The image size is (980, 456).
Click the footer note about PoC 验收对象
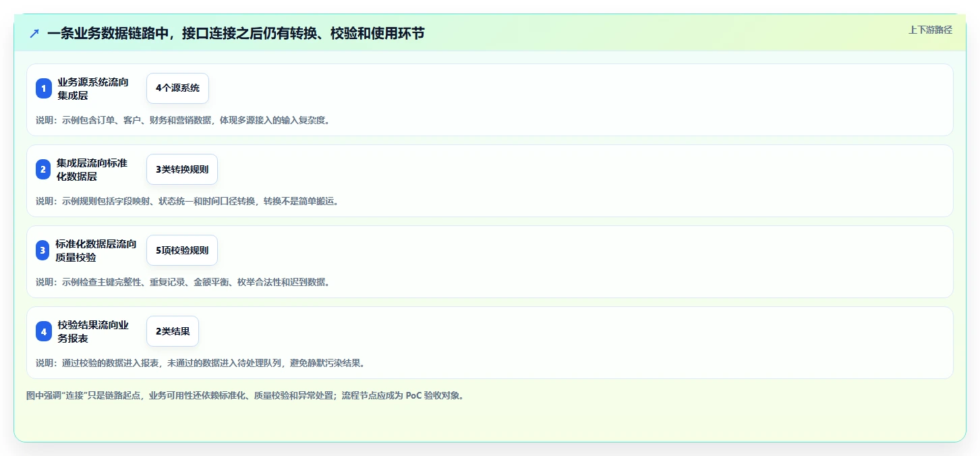click(245, 395)
